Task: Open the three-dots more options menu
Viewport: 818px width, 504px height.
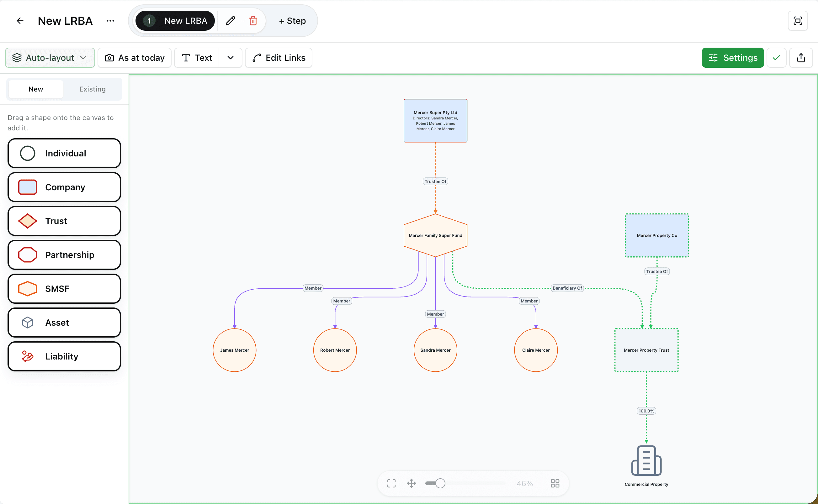Action: tap(110, 21)
